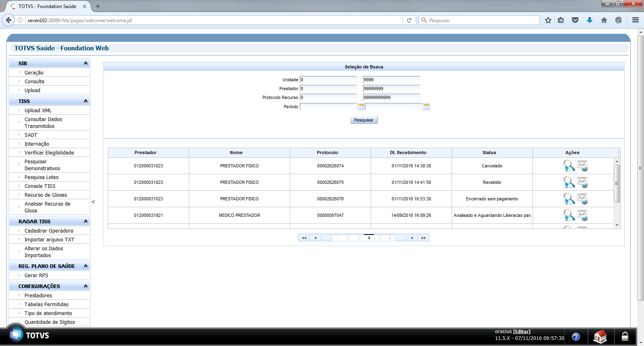Open Console TISS menu item
This screenshot has height=346, width=644.
40,186
